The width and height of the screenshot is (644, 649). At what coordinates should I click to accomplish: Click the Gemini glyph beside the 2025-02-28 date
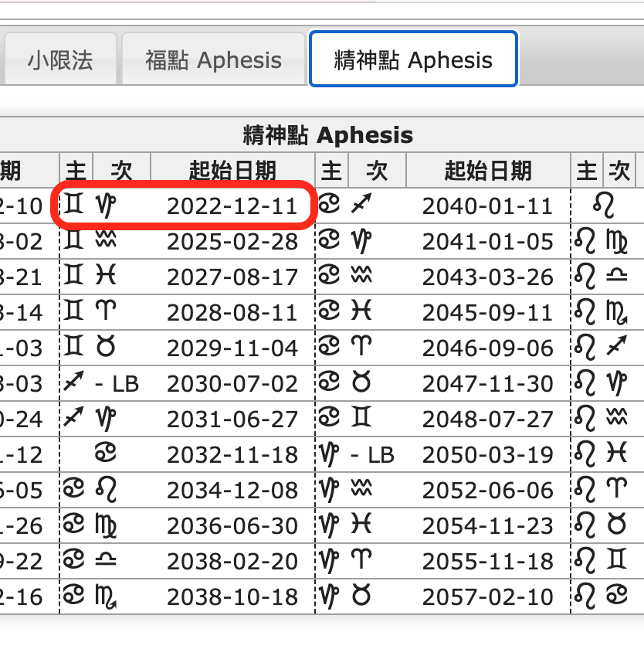tap(74, 241)
